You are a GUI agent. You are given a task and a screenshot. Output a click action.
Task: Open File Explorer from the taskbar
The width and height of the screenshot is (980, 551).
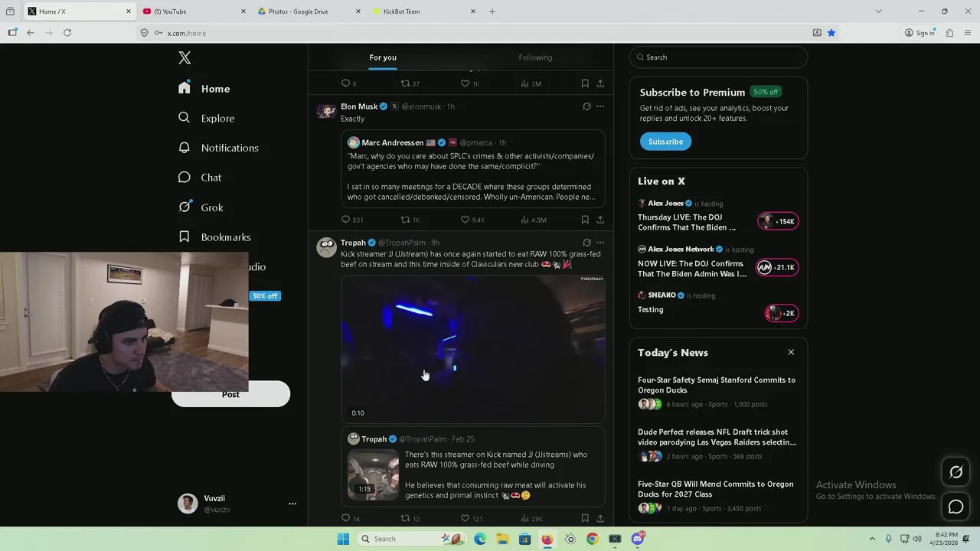coord(502,539)
